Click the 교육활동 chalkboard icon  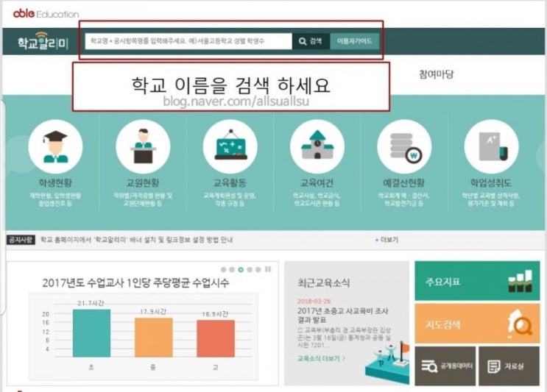point(230,146)
